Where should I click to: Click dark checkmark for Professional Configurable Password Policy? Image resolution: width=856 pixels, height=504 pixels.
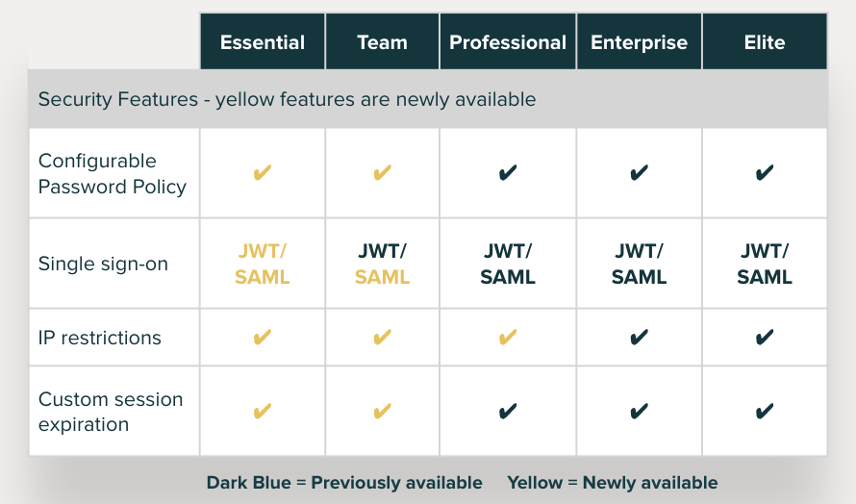coord(508,173)
